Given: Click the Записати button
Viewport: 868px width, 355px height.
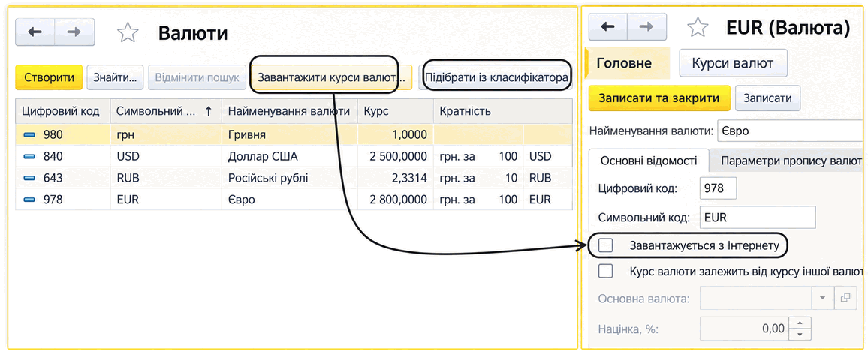Looking at the screenshot, I should point(767,98).
